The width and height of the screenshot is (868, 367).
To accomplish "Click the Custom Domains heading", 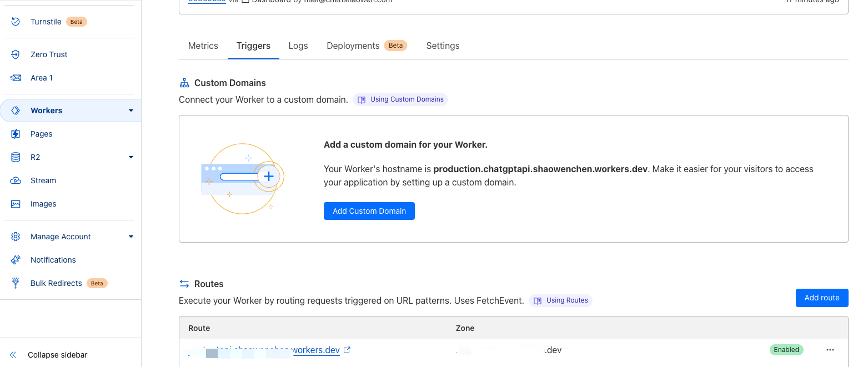I will coord(230,83).
